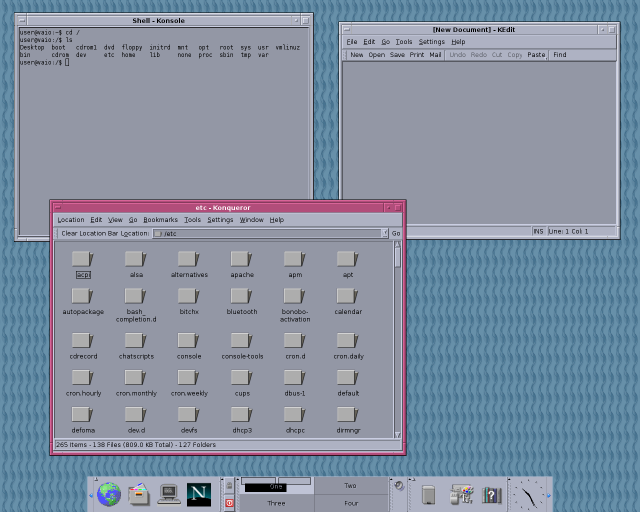Select the apm folder icon
Image resolution: width=640 pixels, height=512 pixels.
[x=295, y=259]
